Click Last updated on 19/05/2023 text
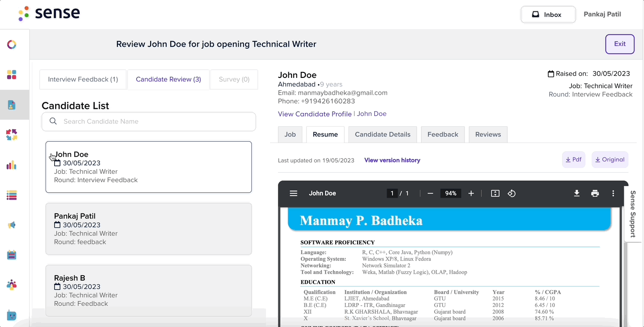 316,160
